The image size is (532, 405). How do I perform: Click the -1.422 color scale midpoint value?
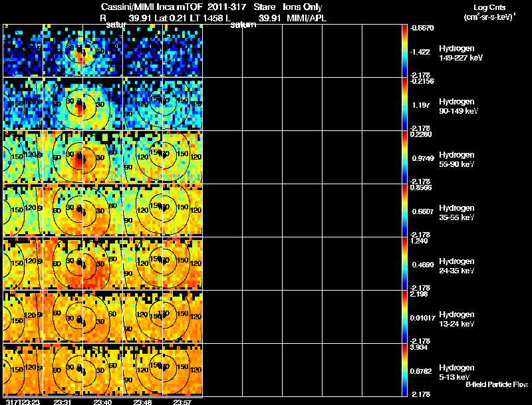pyautogui.click(x=420, y=52)
